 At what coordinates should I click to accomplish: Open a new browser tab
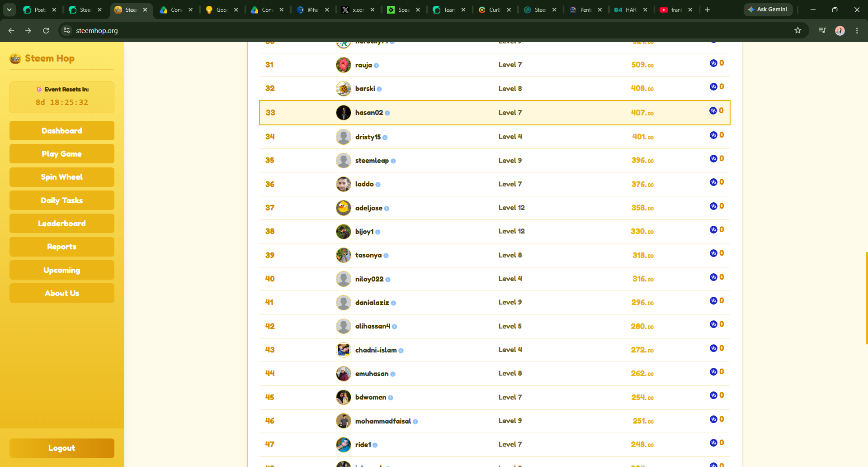click(x=708, y=10)
